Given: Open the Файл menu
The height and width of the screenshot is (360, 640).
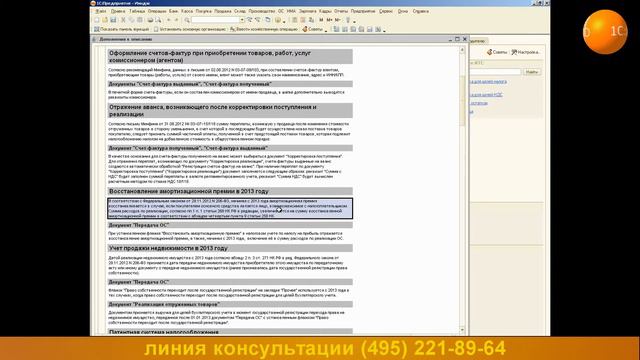Looking at the screenshot, I should point(100,11).
